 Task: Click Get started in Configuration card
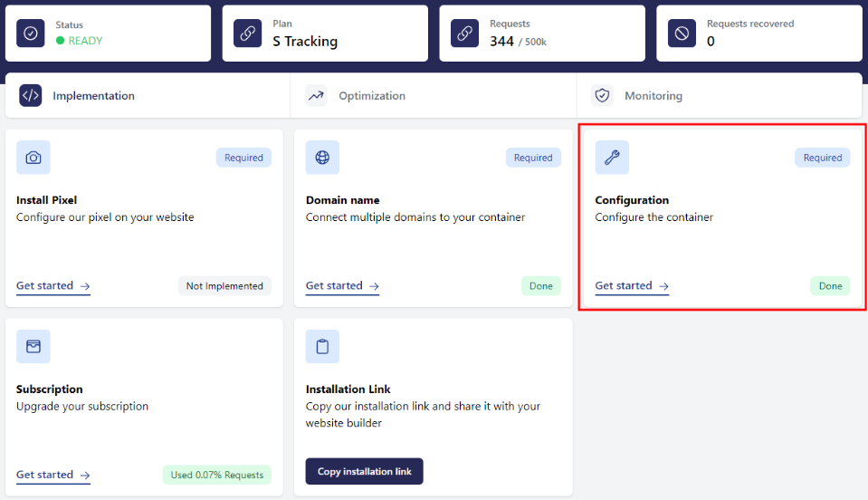click(x=632, y=286)
